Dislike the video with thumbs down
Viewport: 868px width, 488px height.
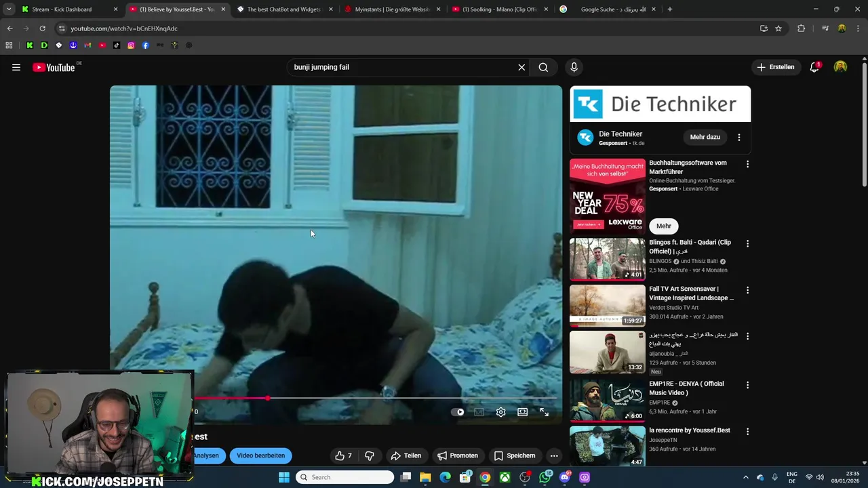pos(370,455)
